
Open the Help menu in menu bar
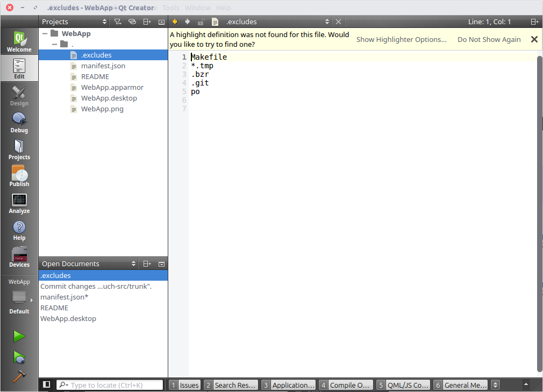tap(223, 8)
